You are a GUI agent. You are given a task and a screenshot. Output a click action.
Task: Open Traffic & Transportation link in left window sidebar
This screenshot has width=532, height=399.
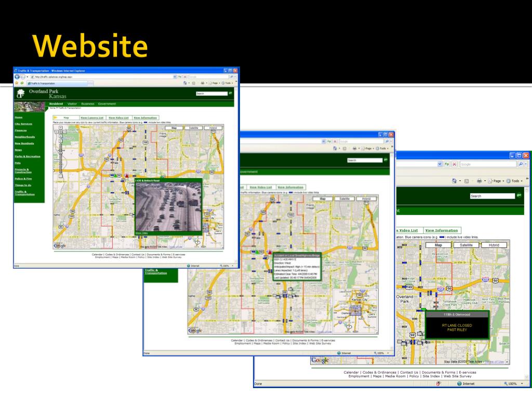pyautogui.click(x=25, y=193)
